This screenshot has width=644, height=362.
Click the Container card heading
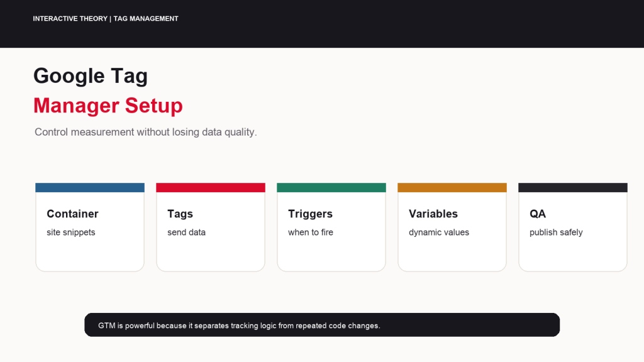[73, 214]
